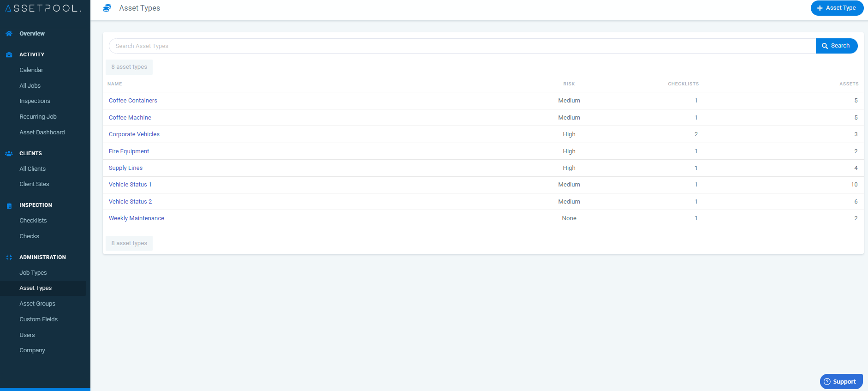Focus the Search Asset Types field
This screenshot has height=391, width=868.
point(462,46)
